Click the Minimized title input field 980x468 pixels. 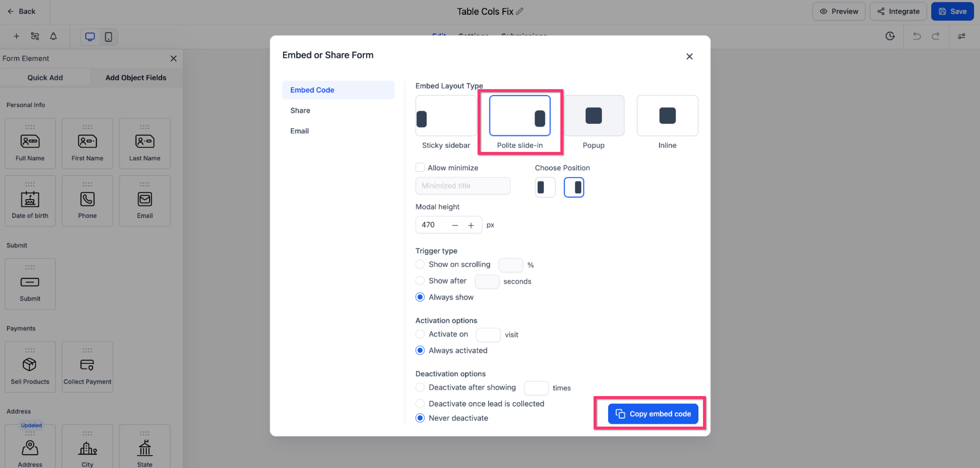click(463, 186)
